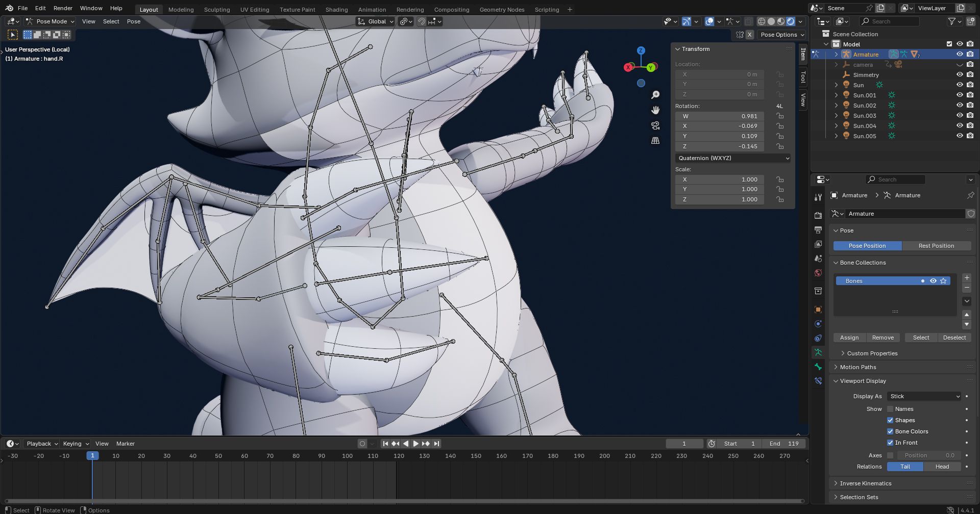Expand Custom Properties section
The height and width of the screenshot is (514, 980).
(x=872, y=353)
